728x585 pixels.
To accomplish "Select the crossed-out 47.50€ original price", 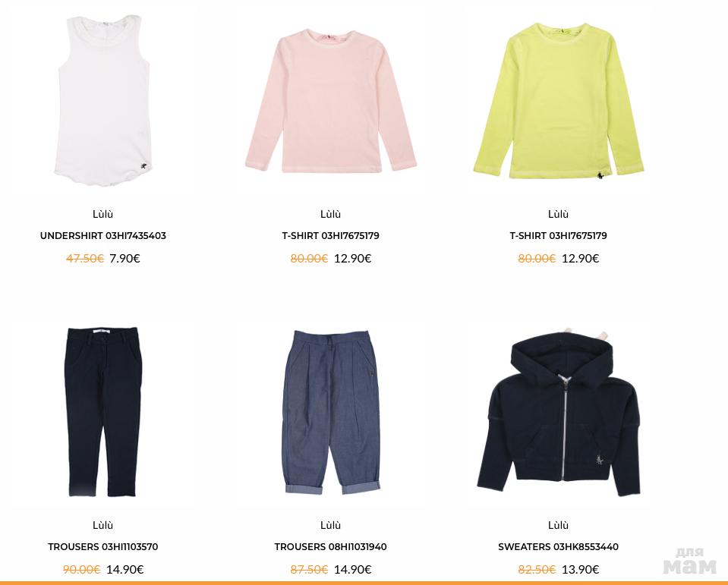I will point(85,259).
